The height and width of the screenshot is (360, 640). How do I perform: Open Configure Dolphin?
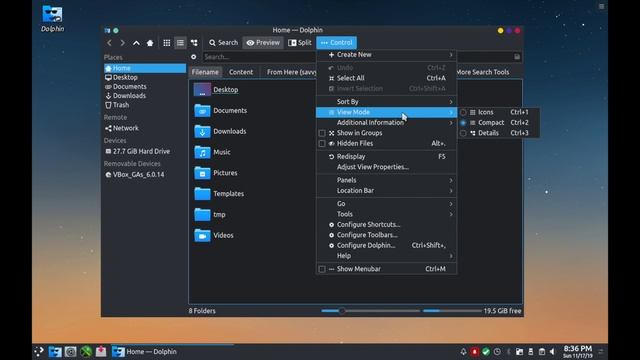pos(386,245)
